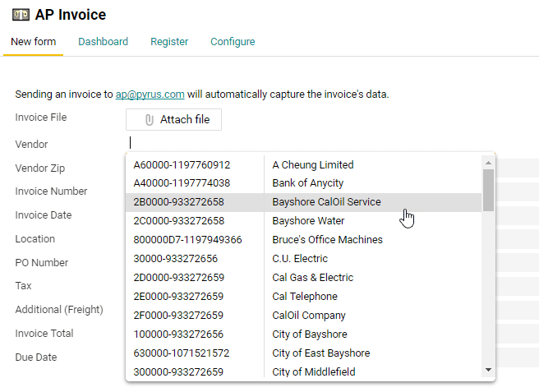The image size is (539, 392).
Task: Click vendor code 2F0000-933272659
Action: coord(178,316)
